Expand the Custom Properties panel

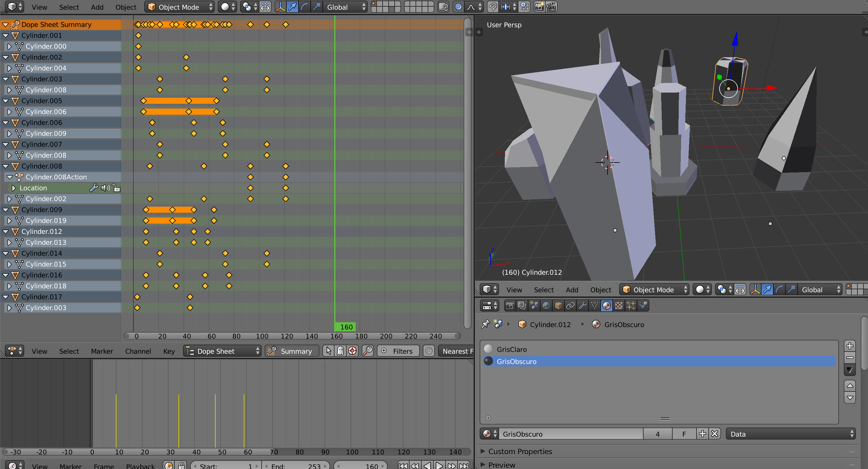click(x=520, y=451)
